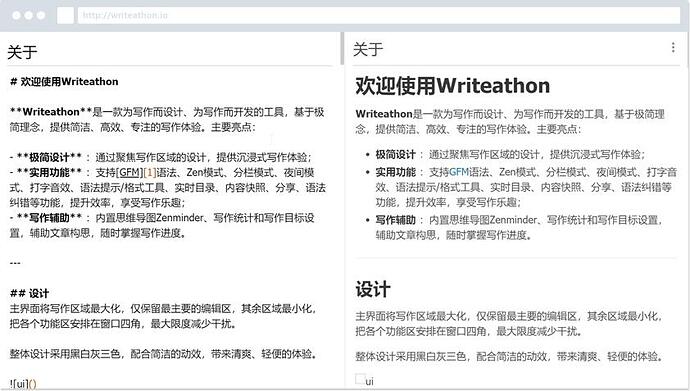
Task: Click the '整体设计采用黑白灰三色' paragraph in editor
Action: tap(164, 354)
